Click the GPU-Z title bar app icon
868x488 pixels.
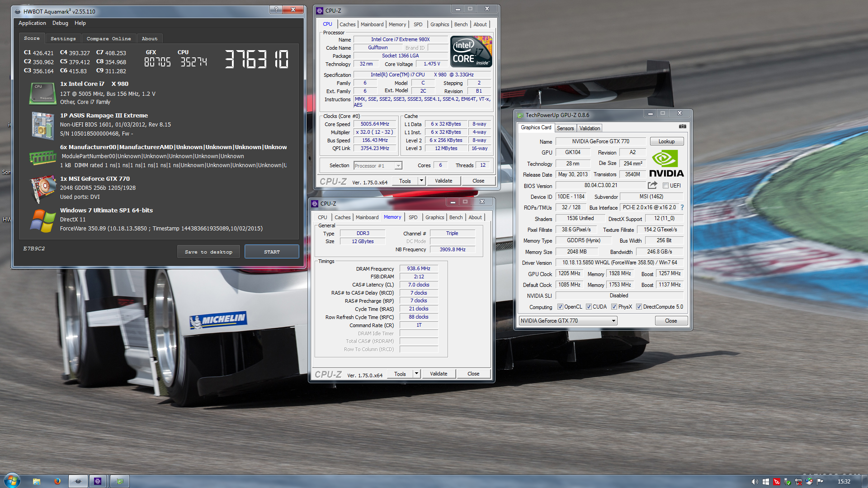click(520, 115)
